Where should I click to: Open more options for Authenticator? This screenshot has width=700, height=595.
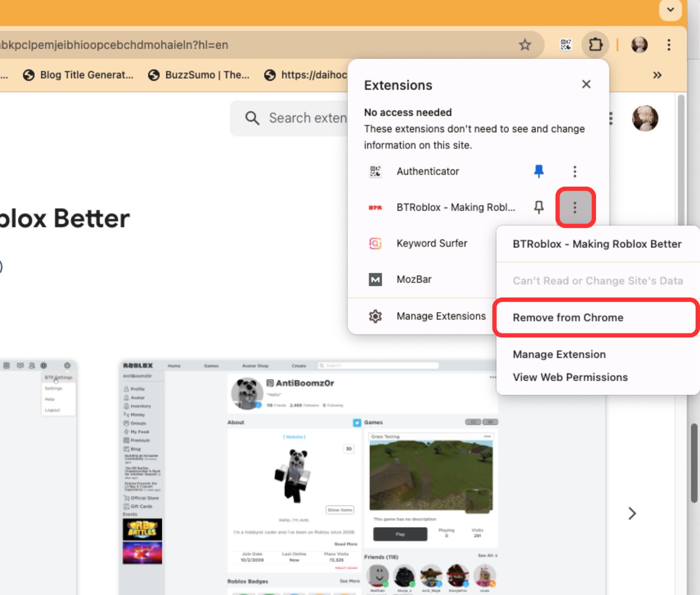575,171
